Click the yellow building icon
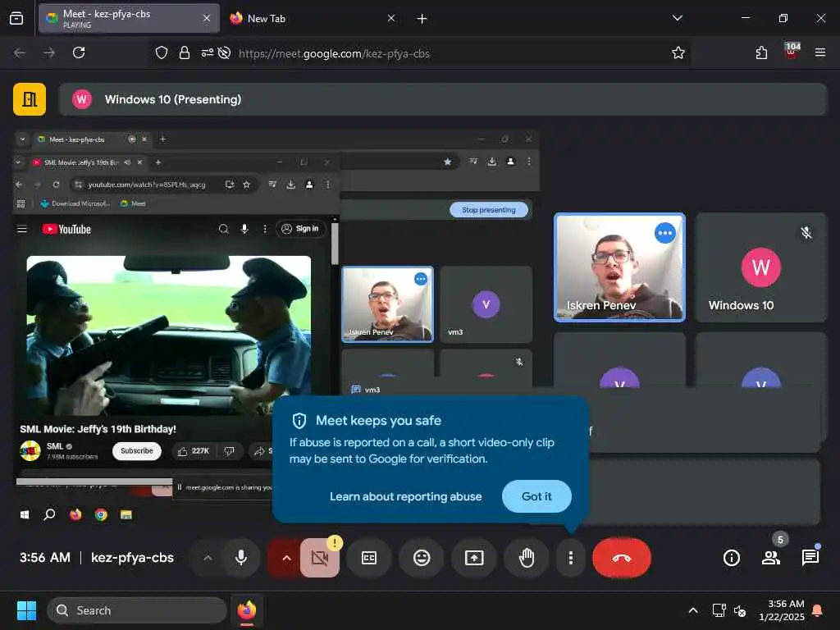The height and width of the screenshot is (630, 840). (30, 99)
